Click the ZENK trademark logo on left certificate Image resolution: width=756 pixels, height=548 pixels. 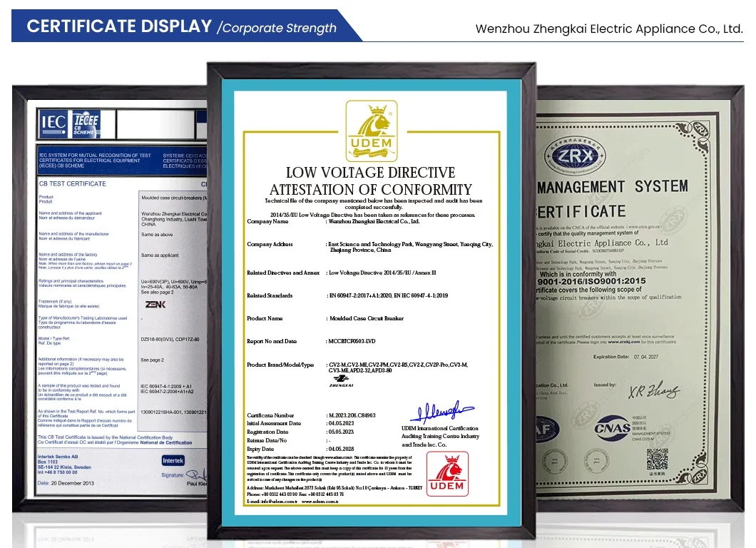pyautogui.click(x=155, y=305)
